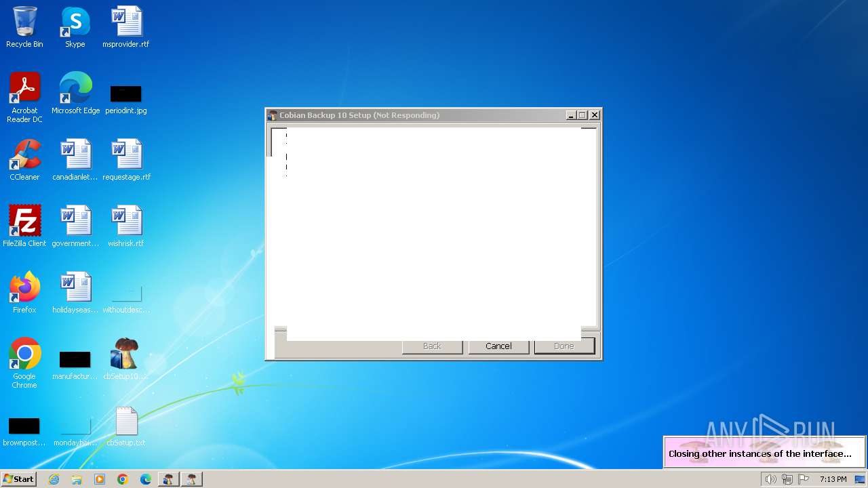
Task: Select the msprovider.rtf file icon
Action: pos(126,27)
